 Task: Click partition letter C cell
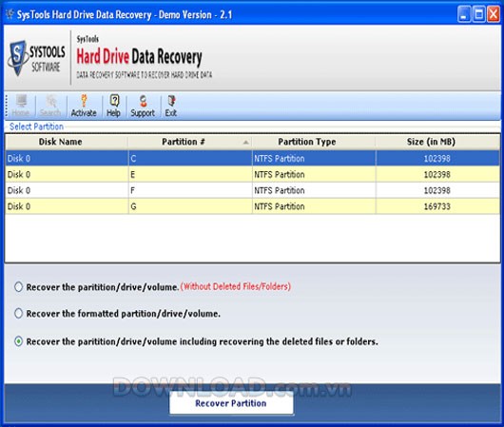(190, 158)
